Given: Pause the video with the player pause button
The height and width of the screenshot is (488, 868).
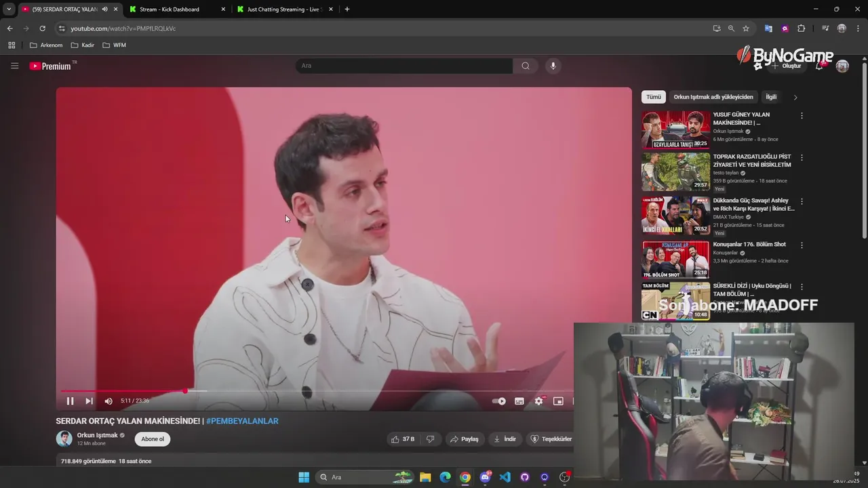Looking at the screenshot, I should coord(70,401).
